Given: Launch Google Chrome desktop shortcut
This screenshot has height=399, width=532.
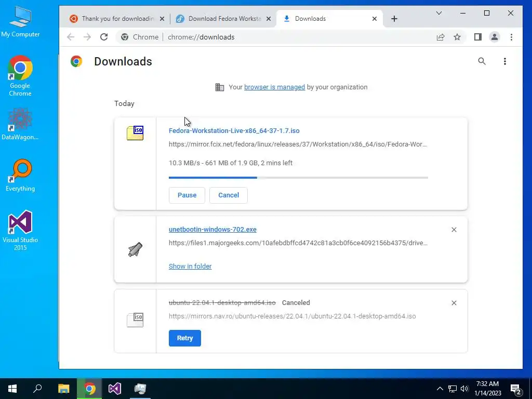Looking at the screenshot, I should pyautogui.click(x=20, y=76).
